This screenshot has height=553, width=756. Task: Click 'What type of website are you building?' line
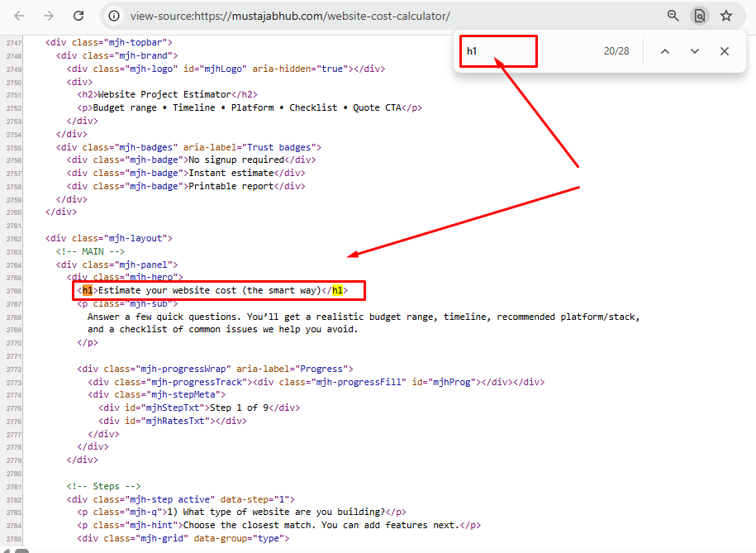tap(241, 512)
